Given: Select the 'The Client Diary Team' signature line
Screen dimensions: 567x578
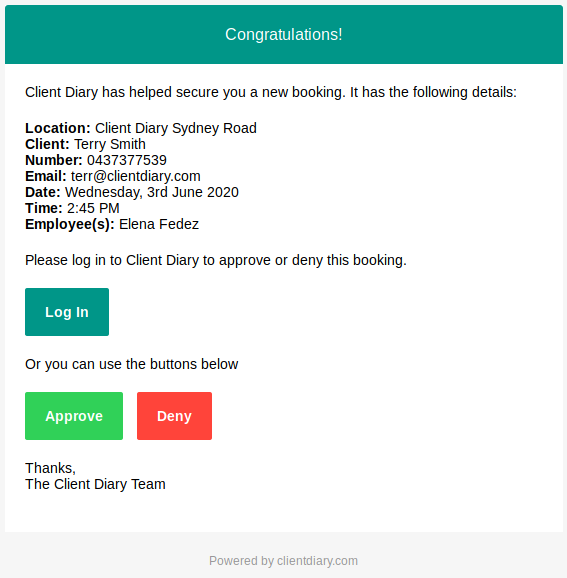Looking at the screenshot, I should pos(95,484).
